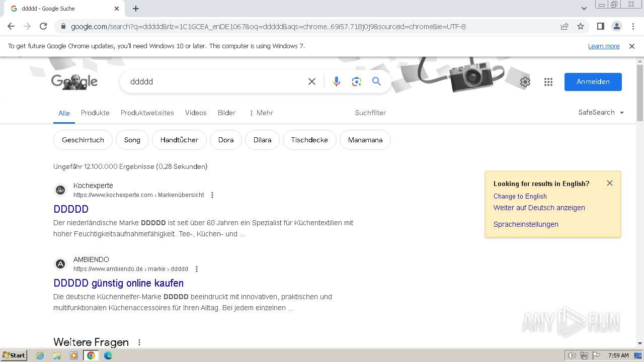Image resolution: width=644 pixels, height=362 pixels.
Task: Switch to Produktwebsites tab
Action: coord(147,113)
